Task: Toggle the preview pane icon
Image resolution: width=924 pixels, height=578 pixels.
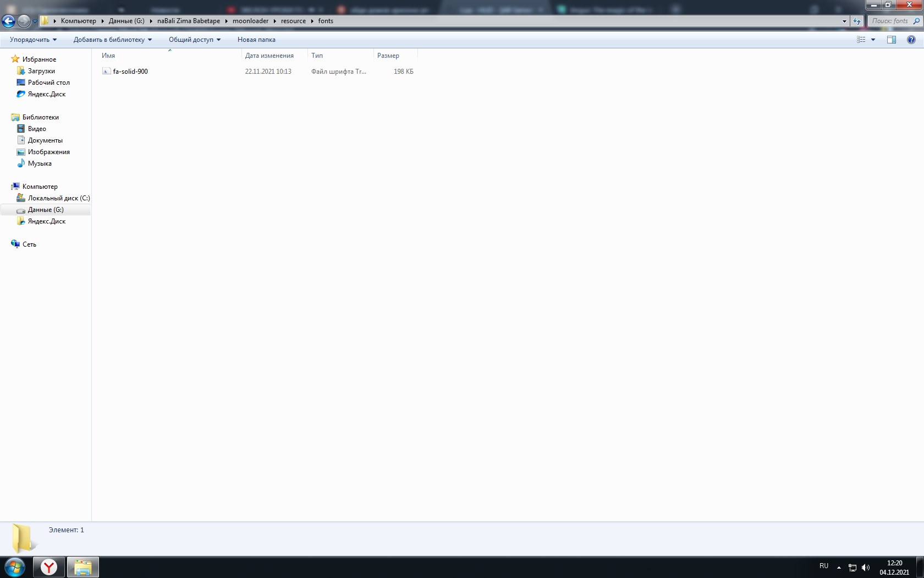Action: [892, 40]
